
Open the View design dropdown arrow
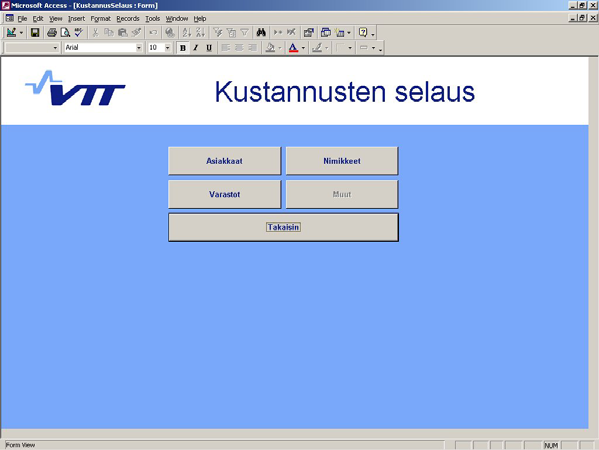pyautogui.click(x=21, y=33)
